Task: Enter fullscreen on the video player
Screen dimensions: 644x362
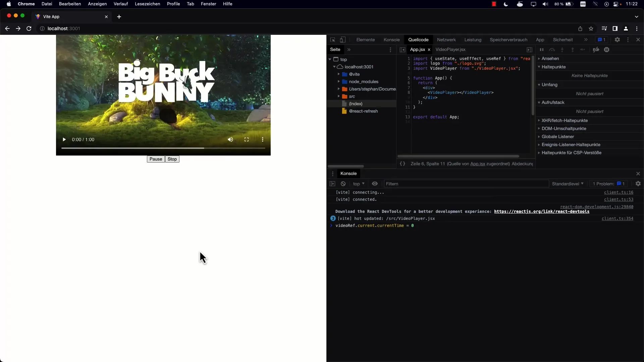Action: click(247, 139)
